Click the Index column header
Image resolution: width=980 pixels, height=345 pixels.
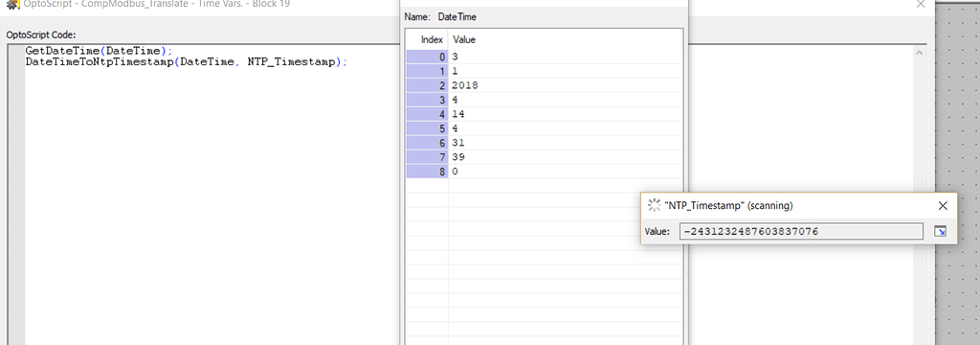pos(432,39)
